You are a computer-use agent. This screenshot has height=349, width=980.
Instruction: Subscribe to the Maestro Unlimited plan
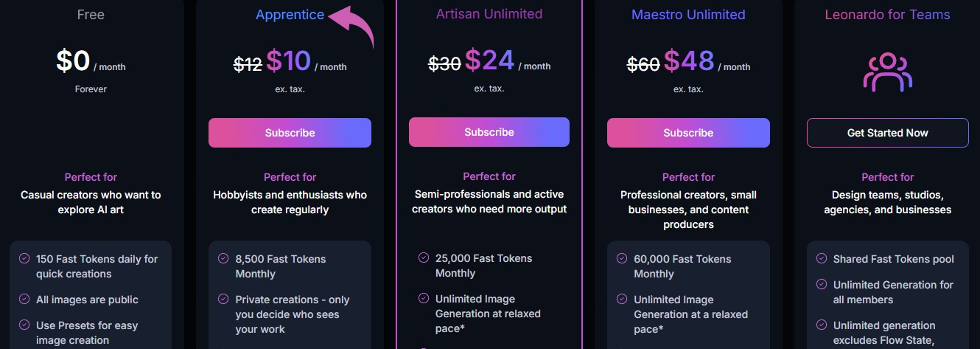688,133
